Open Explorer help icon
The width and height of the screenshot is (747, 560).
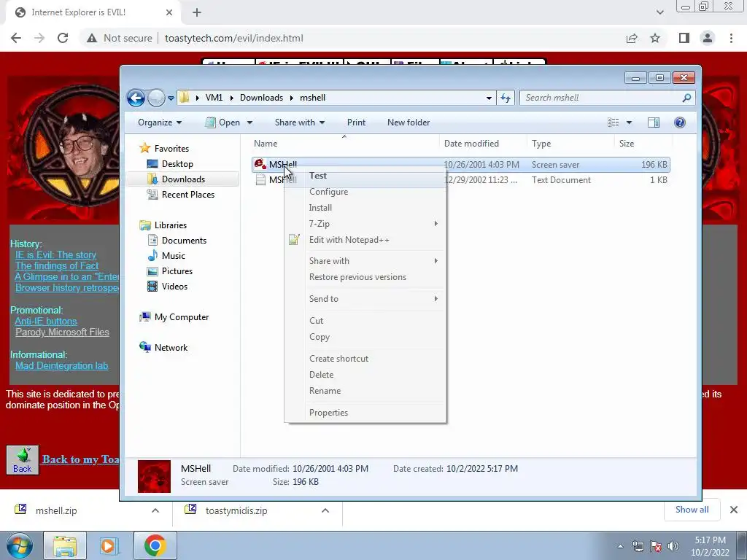pyautogui.click(x=680, y=122)
